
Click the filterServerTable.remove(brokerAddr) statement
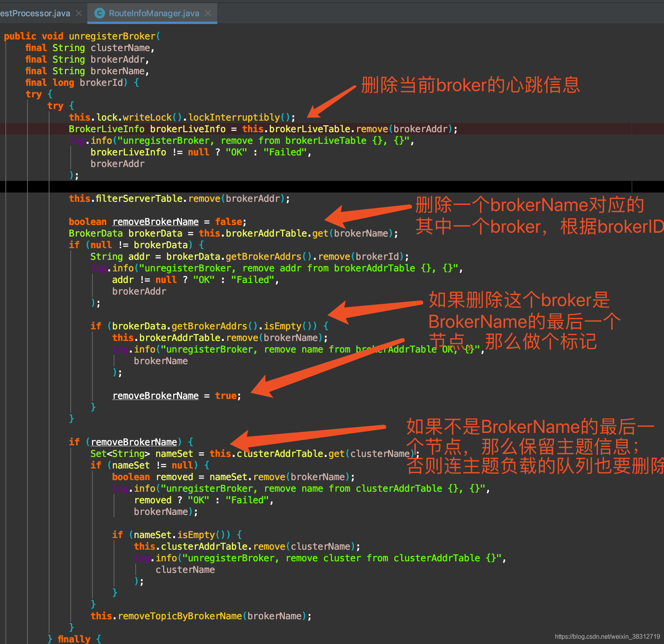179,198
